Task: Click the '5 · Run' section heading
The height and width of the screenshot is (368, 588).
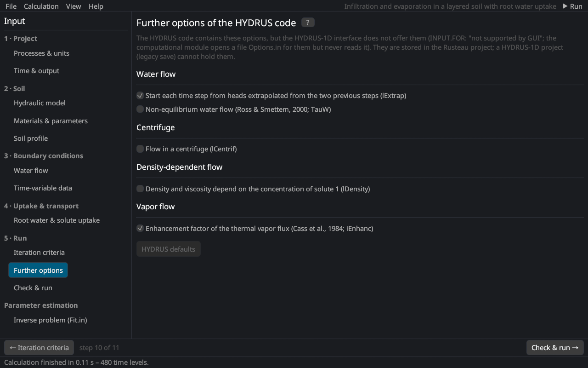Action: click(16, 238)
